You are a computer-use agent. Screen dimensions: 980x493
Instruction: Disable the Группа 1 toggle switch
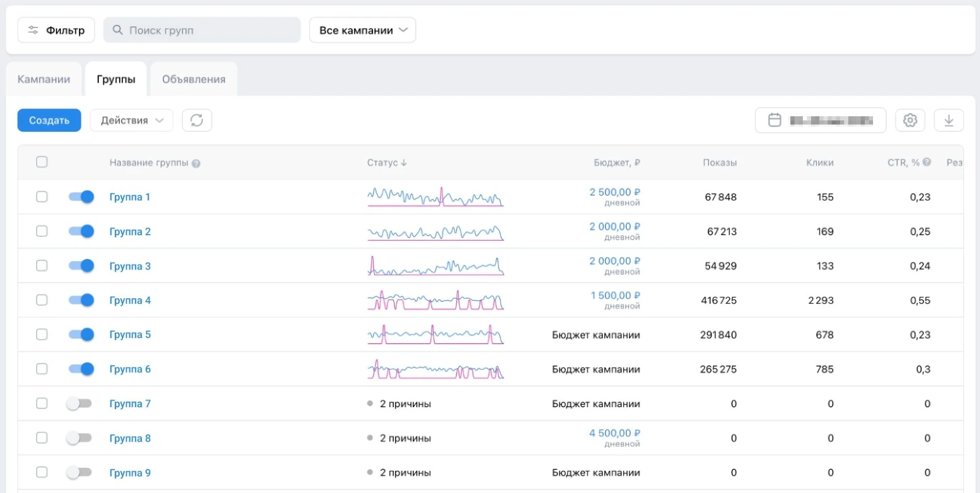[x=81, y=197]
